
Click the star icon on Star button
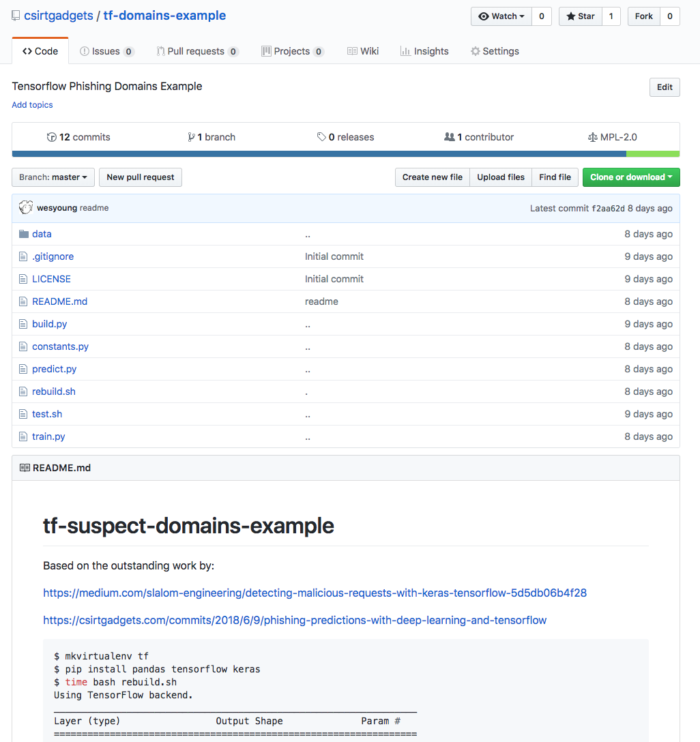click(x=571, y=16)
